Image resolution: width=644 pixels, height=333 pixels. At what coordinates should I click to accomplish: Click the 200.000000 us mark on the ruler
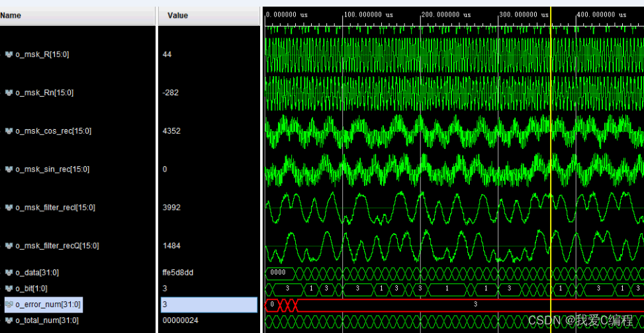click(x=445, y=15)
